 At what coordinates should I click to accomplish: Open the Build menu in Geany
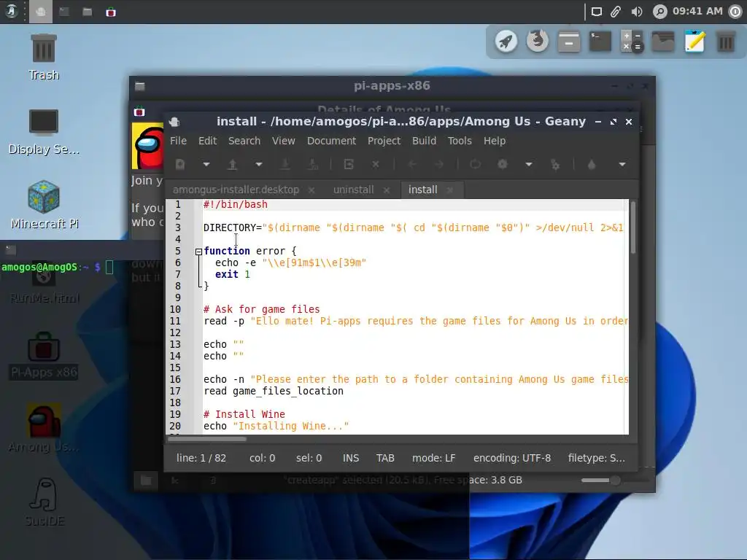pos(424,141)
